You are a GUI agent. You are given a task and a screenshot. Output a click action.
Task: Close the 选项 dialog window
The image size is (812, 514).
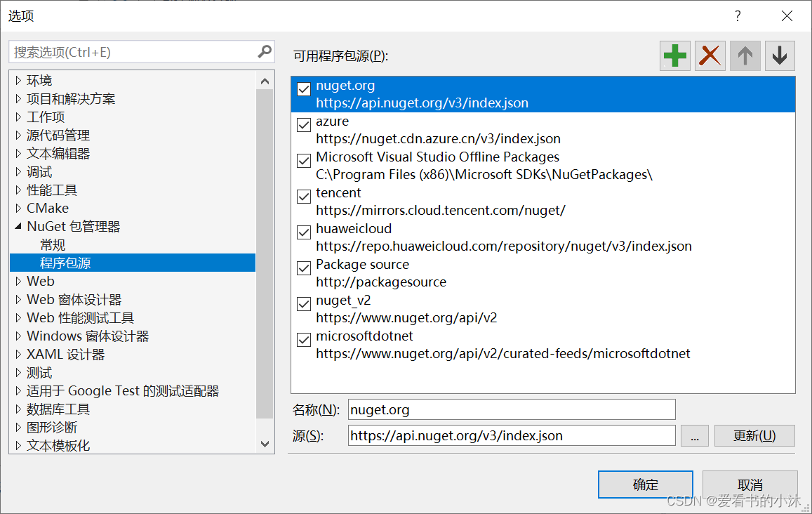[x=787, y=16]
